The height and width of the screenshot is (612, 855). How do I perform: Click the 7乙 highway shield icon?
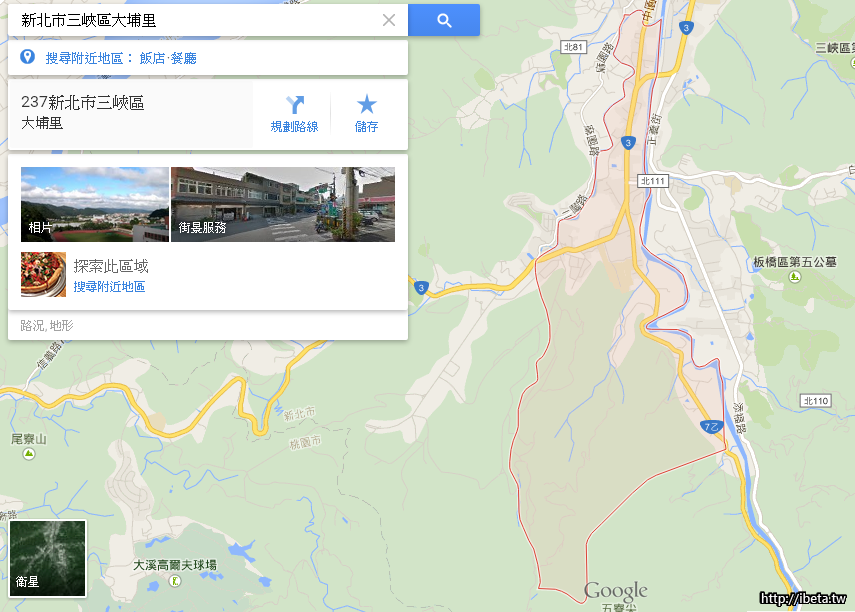click(x=712, y=427)
